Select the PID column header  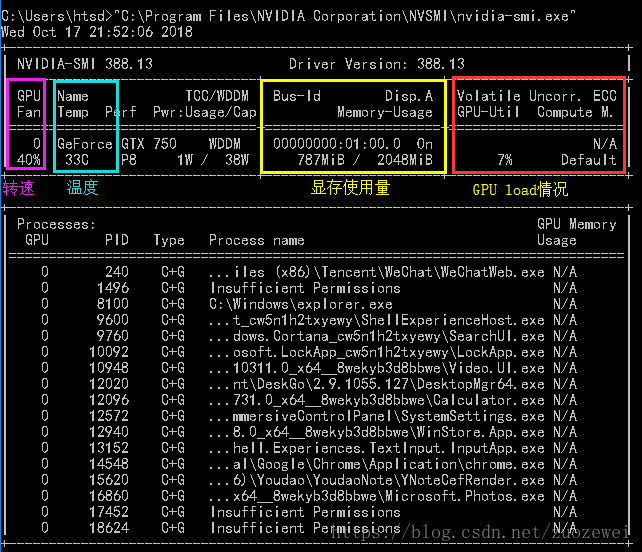pyautogui.click(x=117, y=240)
